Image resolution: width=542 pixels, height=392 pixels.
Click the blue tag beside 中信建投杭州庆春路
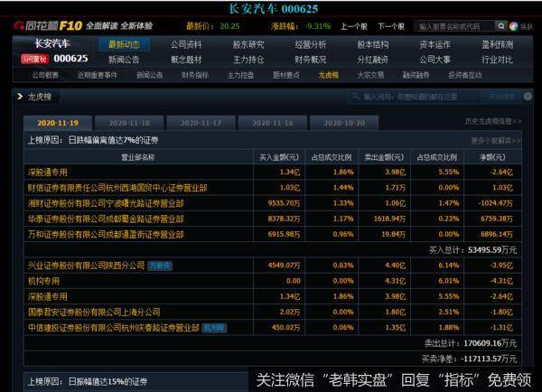tap(214, 328)
